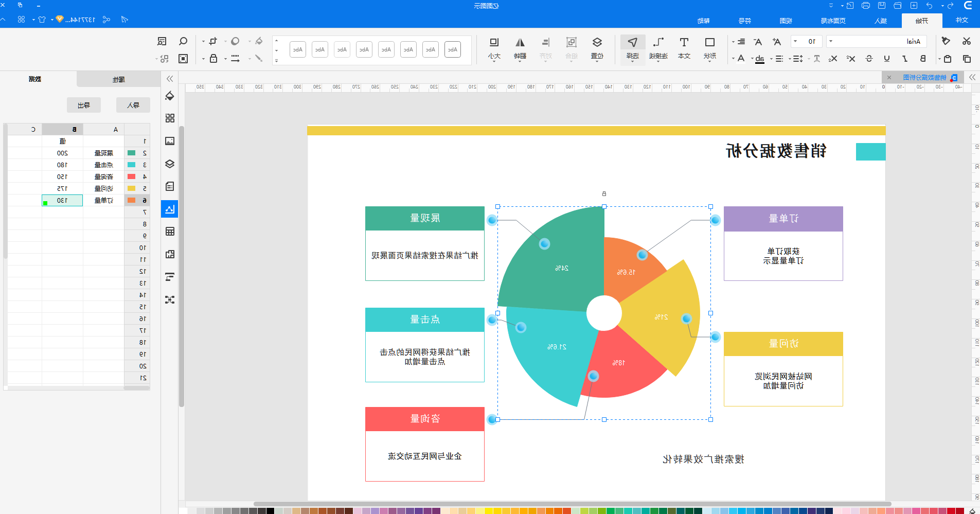Open the shapes grid panel in the side strip
The image size is (980, 514).
click(x=170, y=118)
